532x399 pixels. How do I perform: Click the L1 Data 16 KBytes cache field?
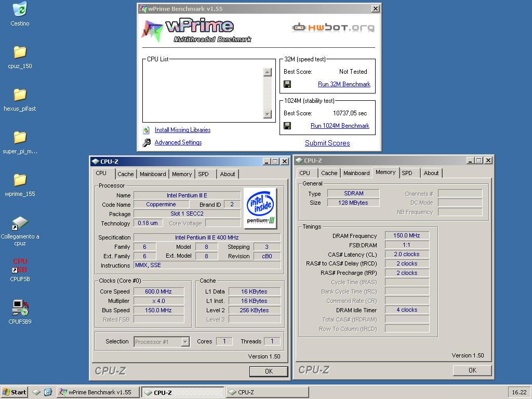click(255, 291)
